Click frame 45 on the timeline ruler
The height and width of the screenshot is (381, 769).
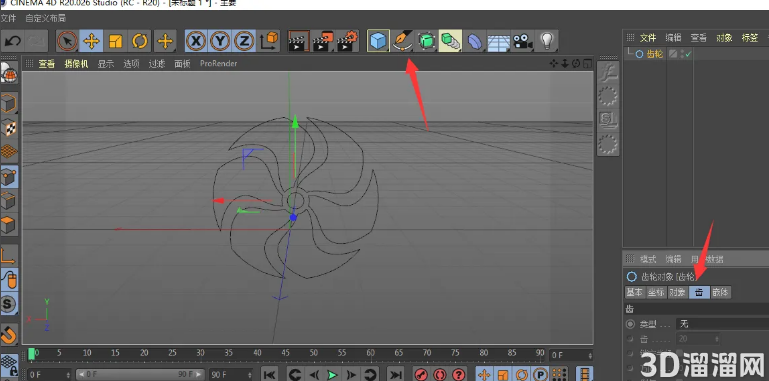click(285, 353)
